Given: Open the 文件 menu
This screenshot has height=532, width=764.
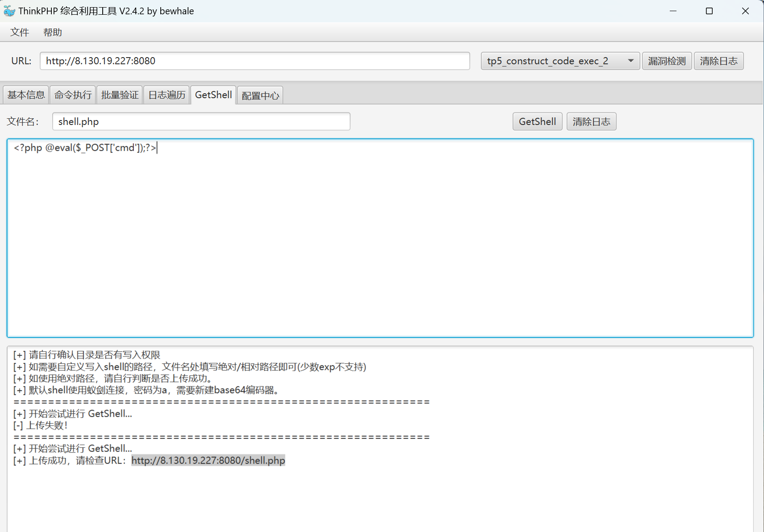Looking at the screenshot, I should [x=20, y=33].
